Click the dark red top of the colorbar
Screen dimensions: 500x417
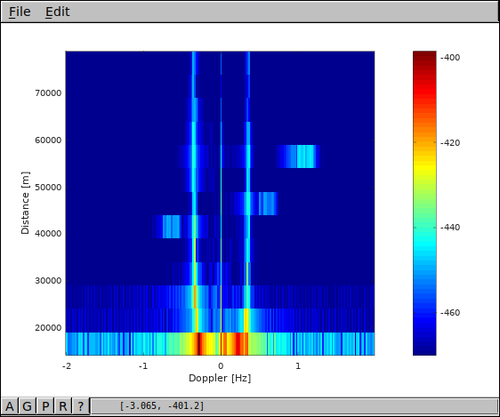(424, 57)
